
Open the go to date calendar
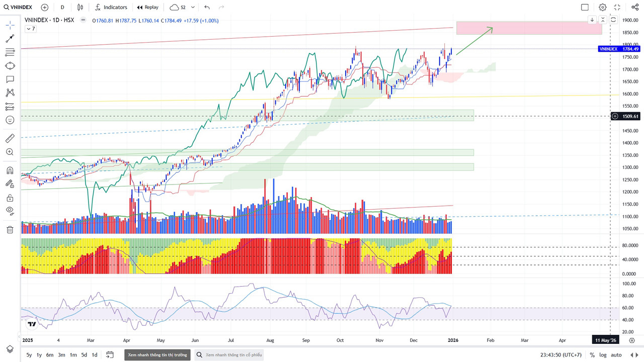pyautogui.click(x=110, y=355)
